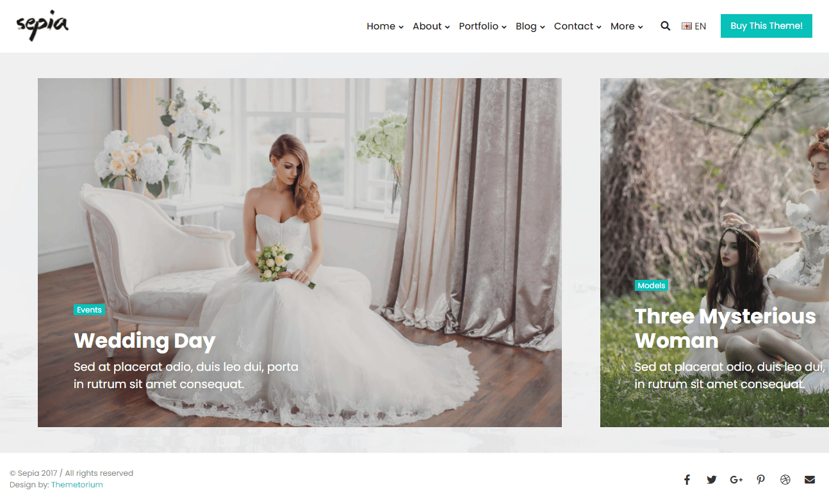
Task: Expand the Blog menu
Action: pyautogui.click(x=530, y=26)
